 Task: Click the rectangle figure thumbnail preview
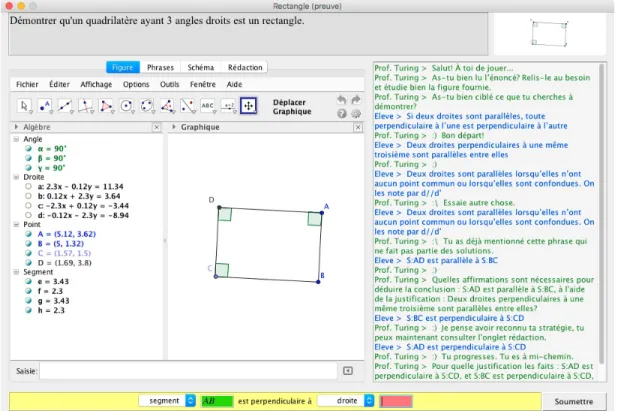(x=549, y=33)
